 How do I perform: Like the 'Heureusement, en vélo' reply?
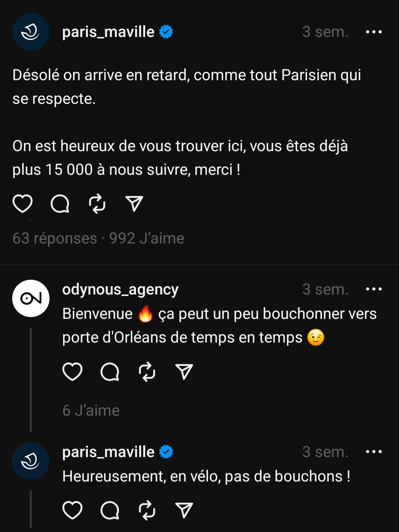pos(72,510)
